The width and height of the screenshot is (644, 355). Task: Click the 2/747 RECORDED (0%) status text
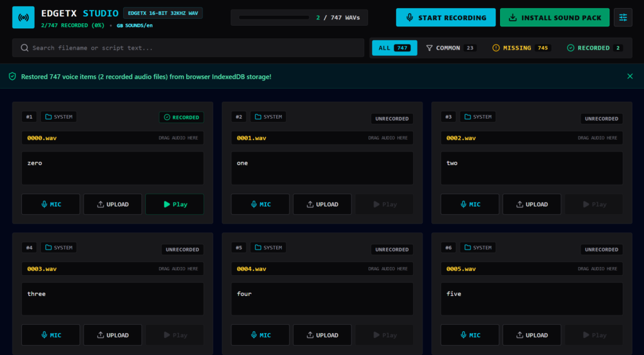pos(74,25)
